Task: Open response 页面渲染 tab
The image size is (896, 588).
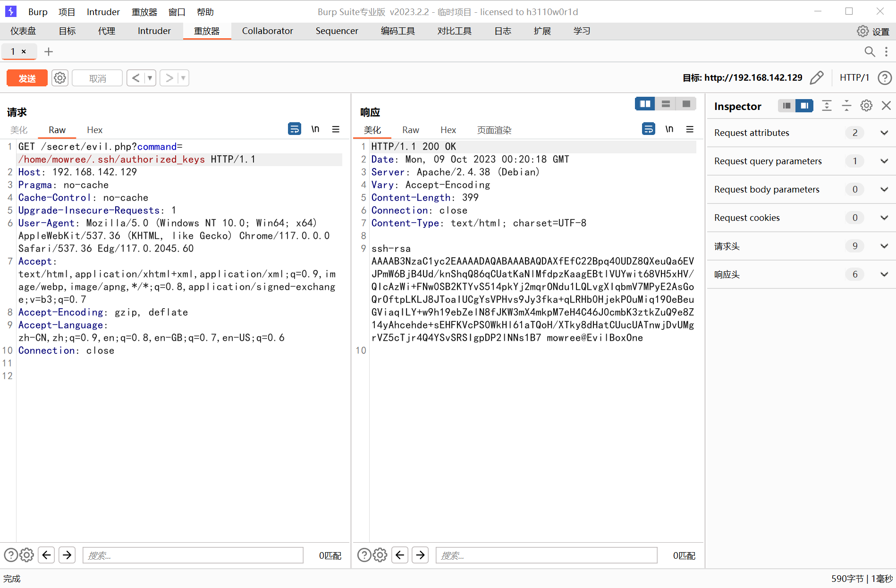Action: [494, 130]
